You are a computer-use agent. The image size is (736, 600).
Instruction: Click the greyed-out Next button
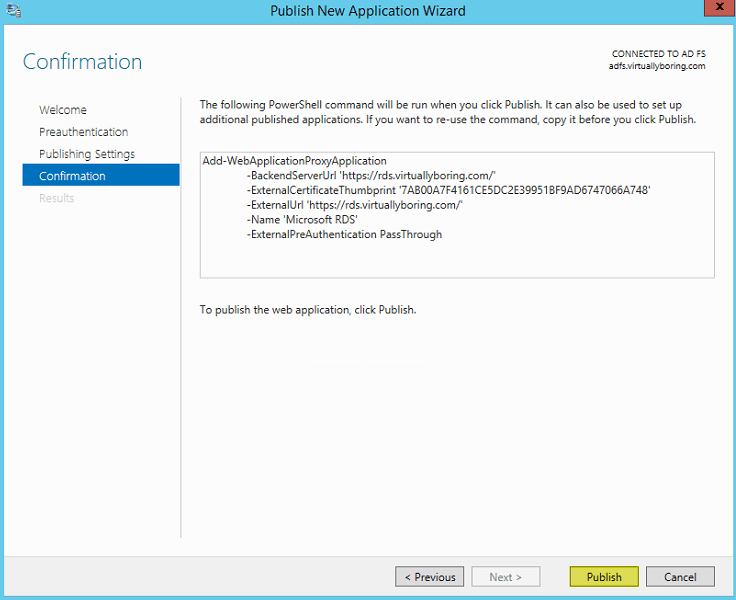(506, 577)
